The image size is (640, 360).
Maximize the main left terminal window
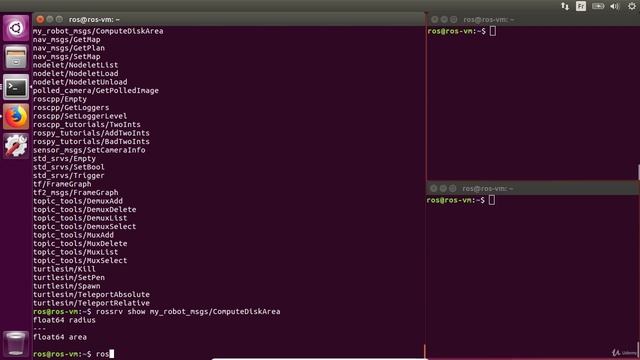point(59,19)
